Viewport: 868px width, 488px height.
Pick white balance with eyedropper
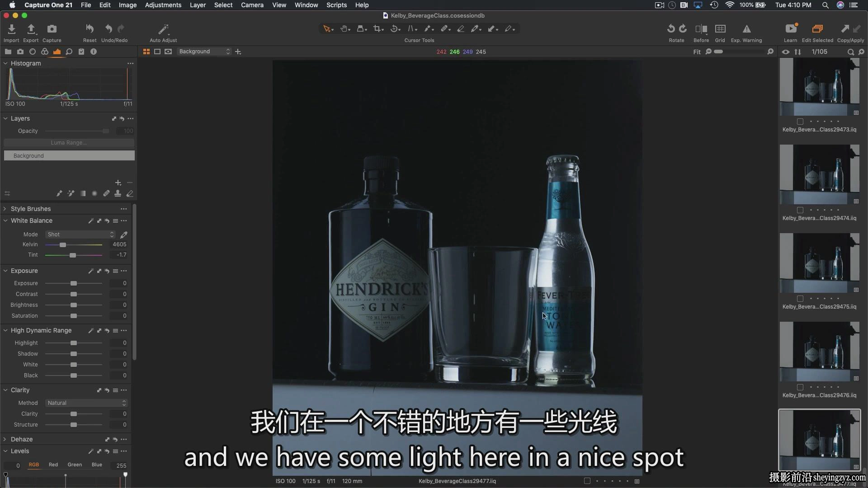123,235
